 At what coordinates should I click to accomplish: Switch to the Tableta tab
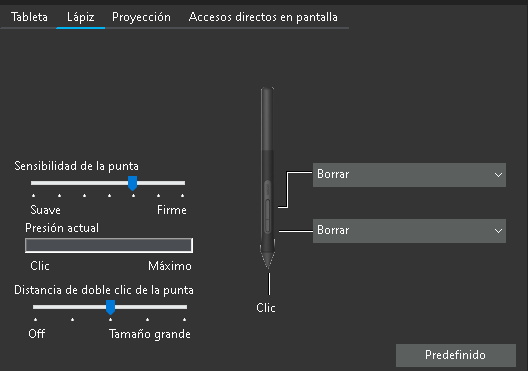(29, 17)
